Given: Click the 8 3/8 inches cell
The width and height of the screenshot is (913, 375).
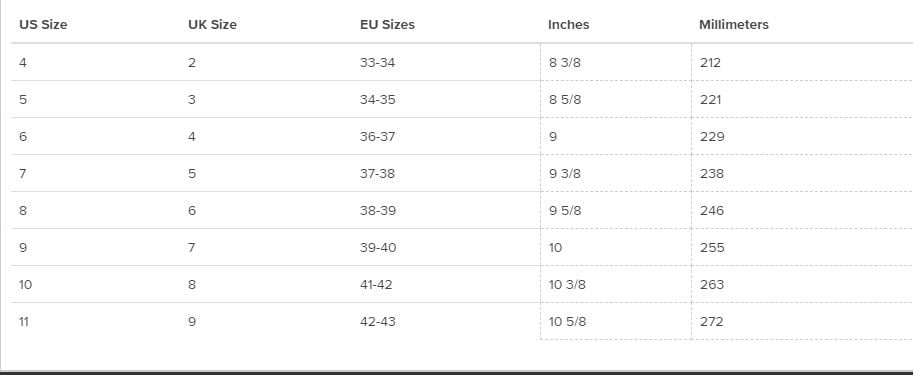Looking at the screenshot, I should (x=565, y=63).
